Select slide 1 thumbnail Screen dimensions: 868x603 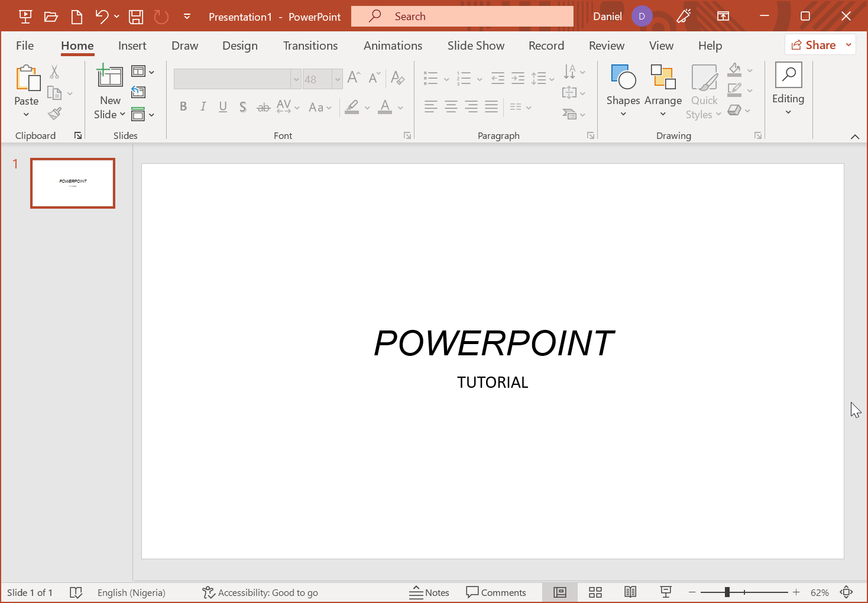click(x=73, y=183)
